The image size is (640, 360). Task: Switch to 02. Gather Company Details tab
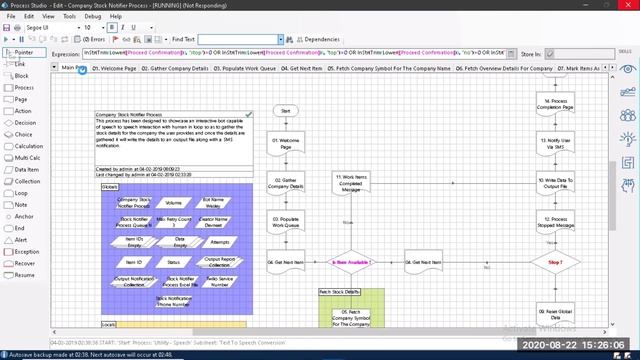[x=175, y=69]
